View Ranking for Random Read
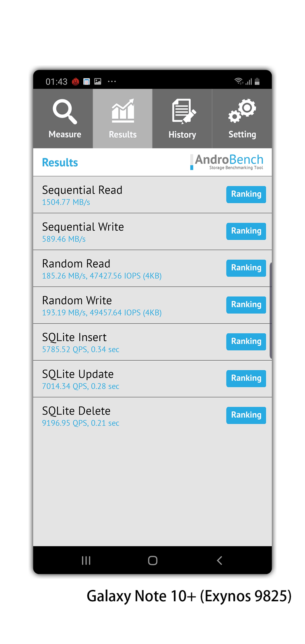305x644 pixels. [x=246, y=268]
